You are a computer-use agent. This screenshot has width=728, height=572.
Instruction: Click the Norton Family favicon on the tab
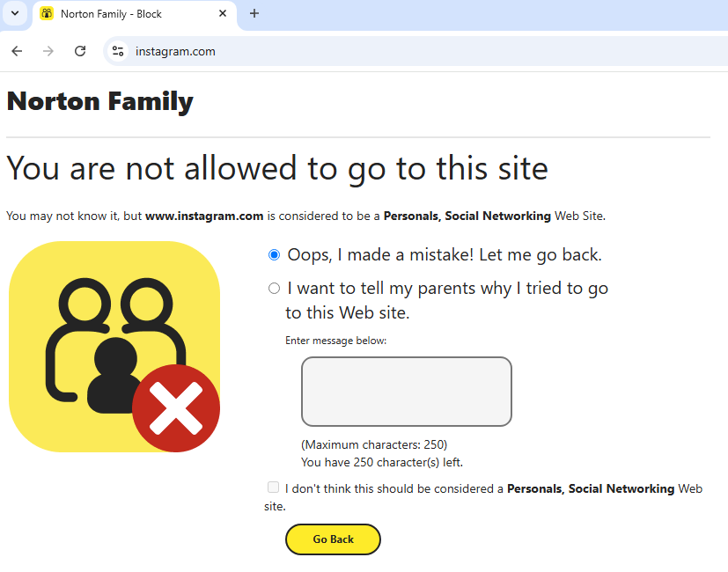(47, 13)
